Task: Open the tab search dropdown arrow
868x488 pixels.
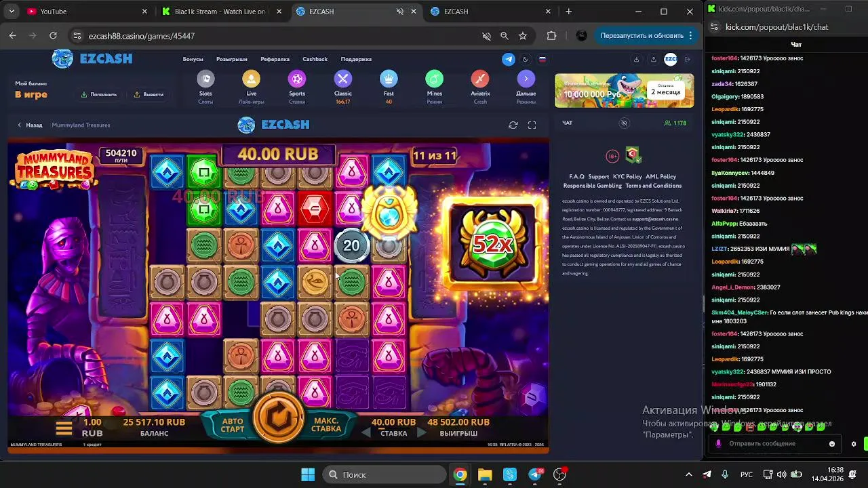Action: (12, 12)
